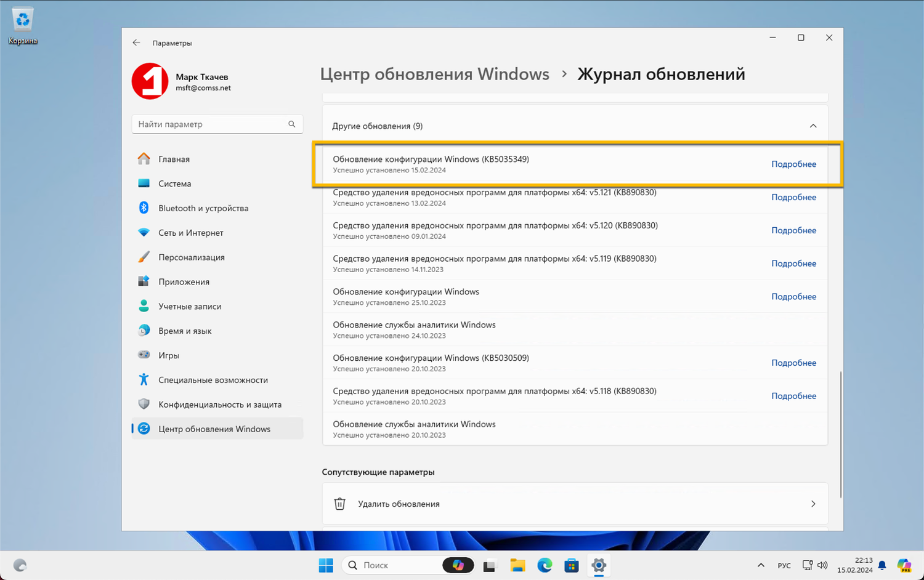This screenshot has width=924, height=580.
Task: Select the email msft@comss.net text
Action: [203, 88]
